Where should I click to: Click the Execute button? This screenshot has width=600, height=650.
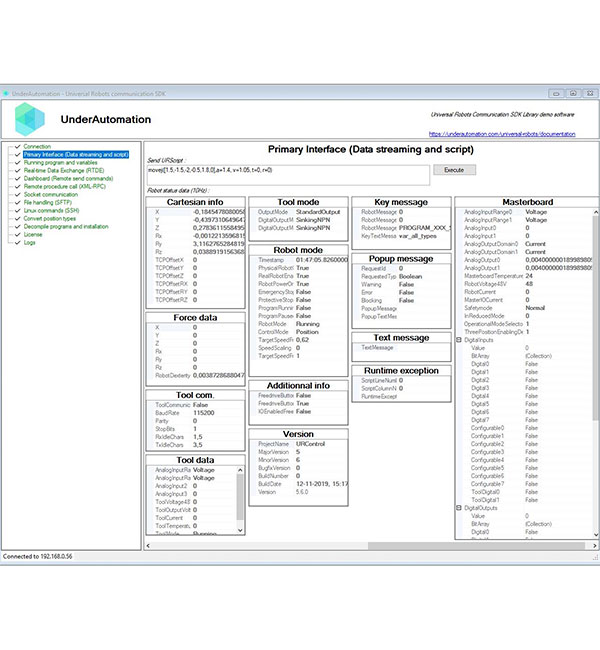(454, 170)
